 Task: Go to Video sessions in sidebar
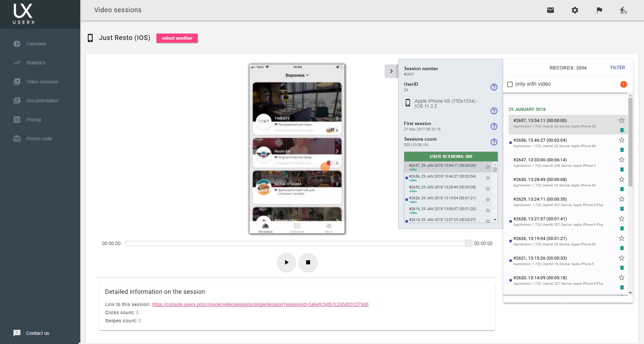pos(42,82)
